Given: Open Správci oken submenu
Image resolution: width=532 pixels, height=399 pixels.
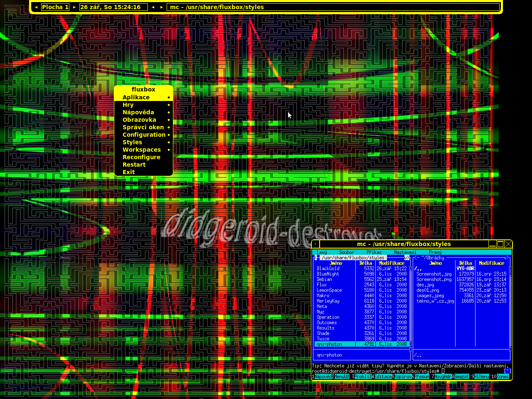Looking at the screenshot, I should (143, 127).
